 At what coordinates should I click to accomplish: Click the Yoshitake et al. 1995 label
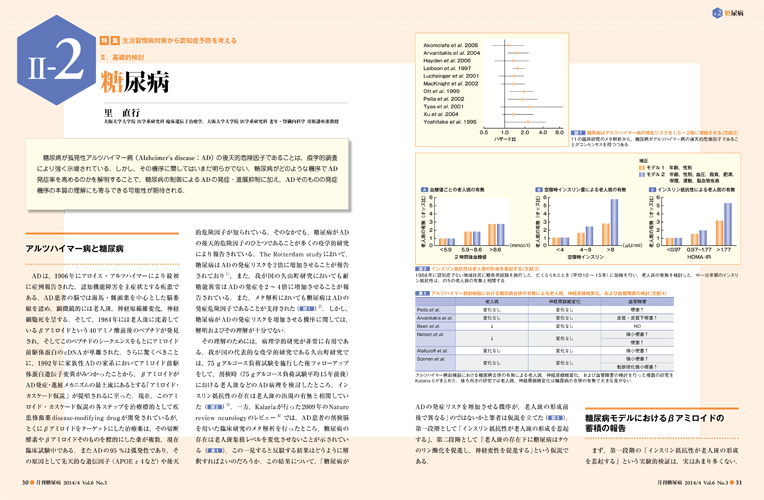click(450, 122)
